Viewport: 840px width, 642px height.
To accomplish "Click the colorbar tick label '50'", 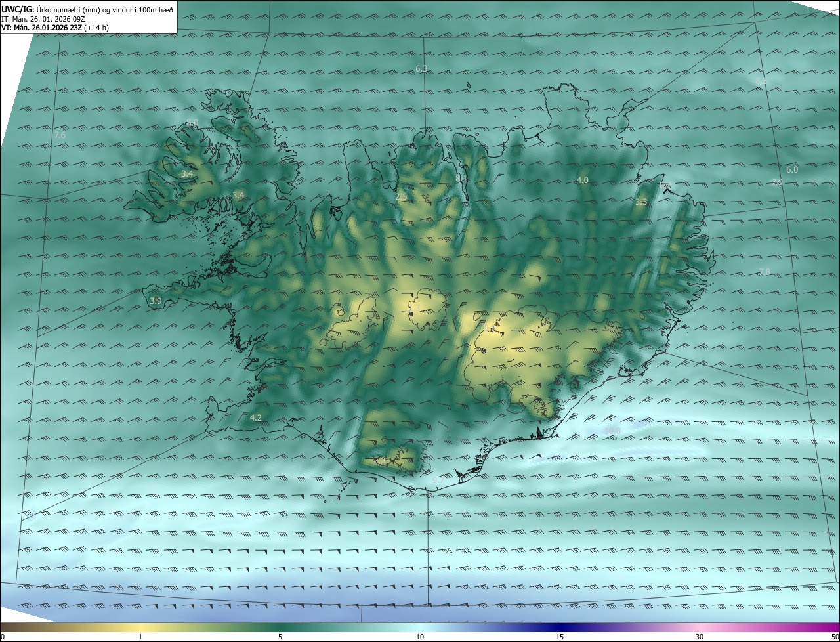I will point(835,637).
